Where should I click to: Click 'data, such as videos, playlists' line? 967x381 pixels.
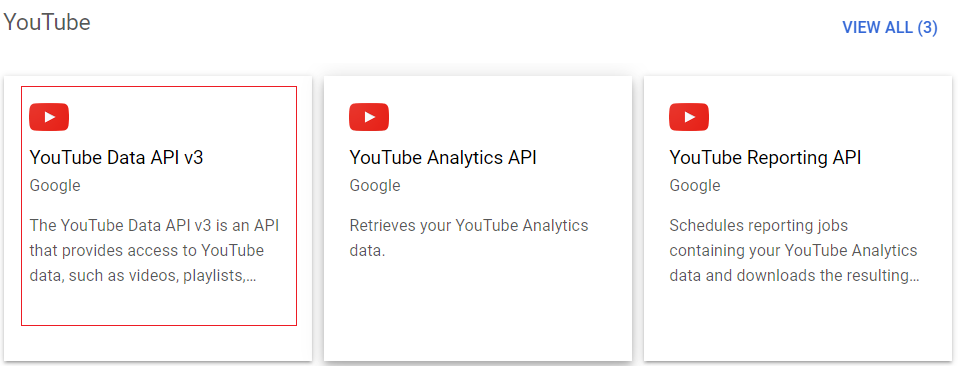142,276
